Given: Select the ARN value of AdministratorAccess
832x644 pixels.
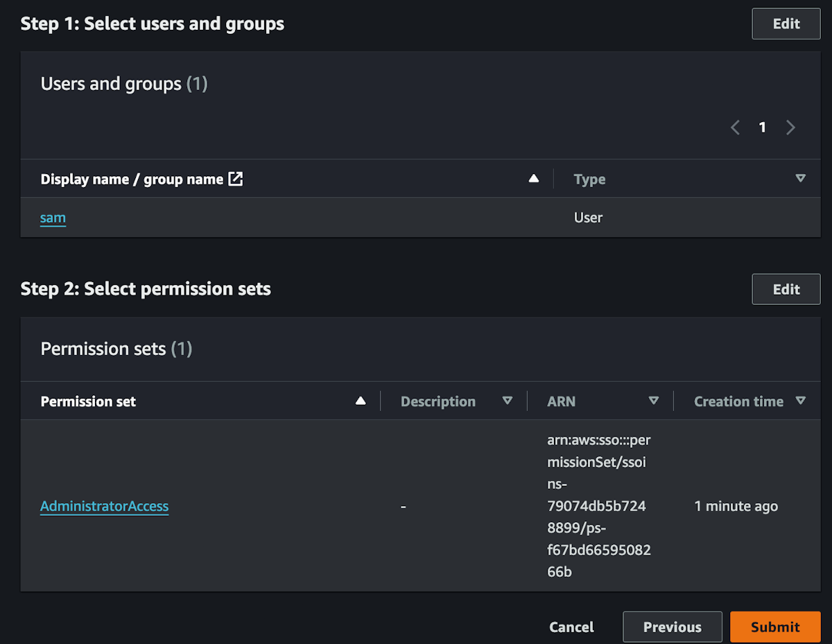Looking at the screenshot, I should pos(599,506).
